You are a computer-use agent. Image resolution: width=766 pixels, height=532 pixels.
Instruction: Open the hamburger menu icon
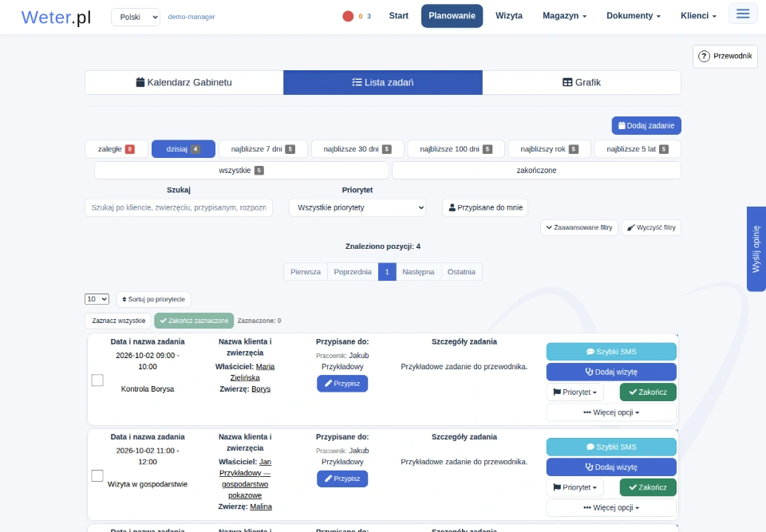click(743, 14)
